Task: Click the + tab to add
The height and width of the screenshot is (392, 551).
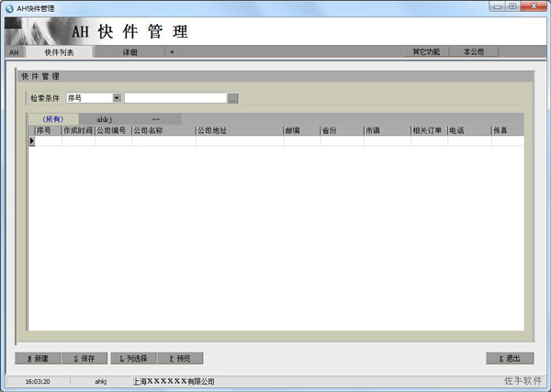Action: pyautogui.click(x=172, y=52)
